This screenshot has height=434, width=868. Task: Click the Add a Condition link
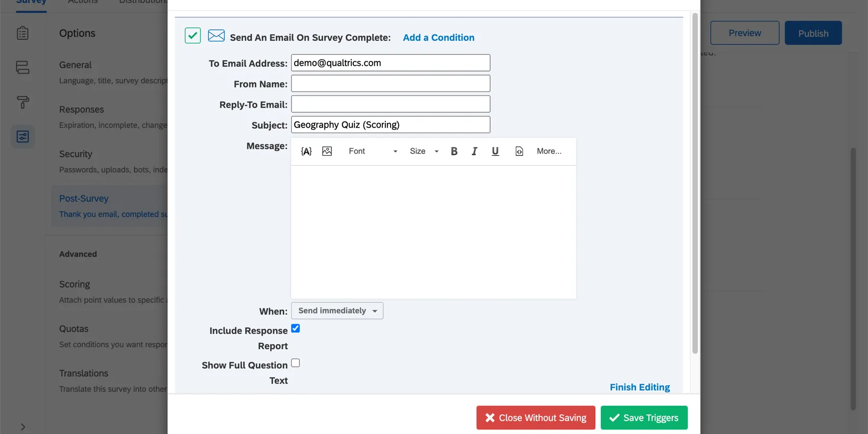click(439, 38)
